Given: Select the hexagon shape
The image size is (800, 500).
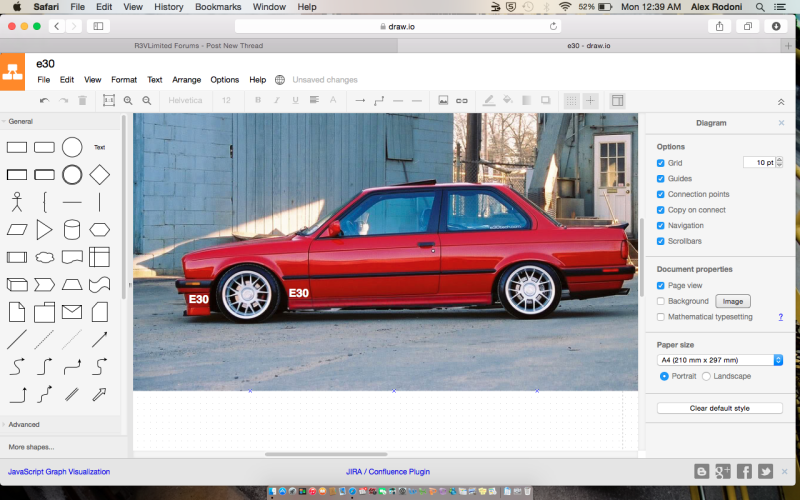Looking at the screenshot, I should pos(99,230).
